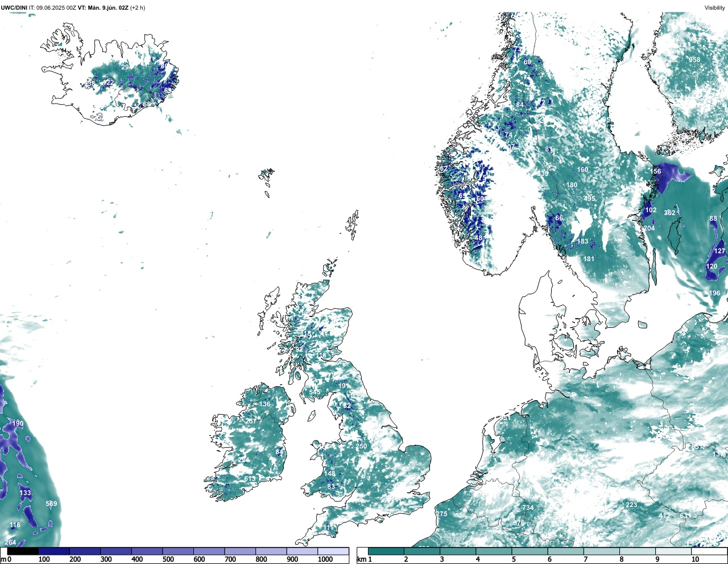Click the '127' value near Baltic coast
This screenshot has width=728, height=564.
coord(719,251)
